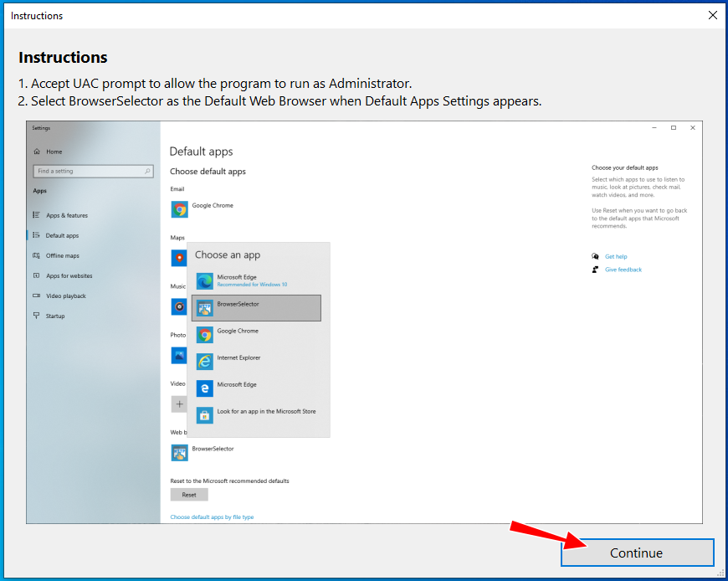This screenshot has width=728, height=581.
Task: Click "Reset to the Microsoft recommended defaults" text
Action: click(x=229, y=481)
